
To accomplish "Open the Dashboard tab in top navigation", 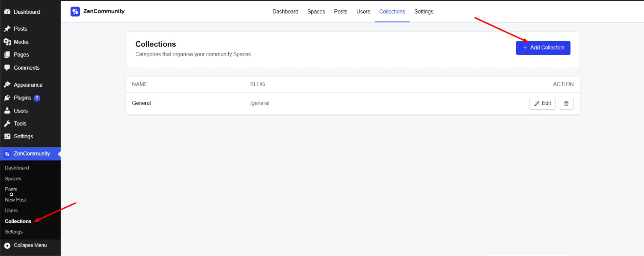I will point(285,12).
